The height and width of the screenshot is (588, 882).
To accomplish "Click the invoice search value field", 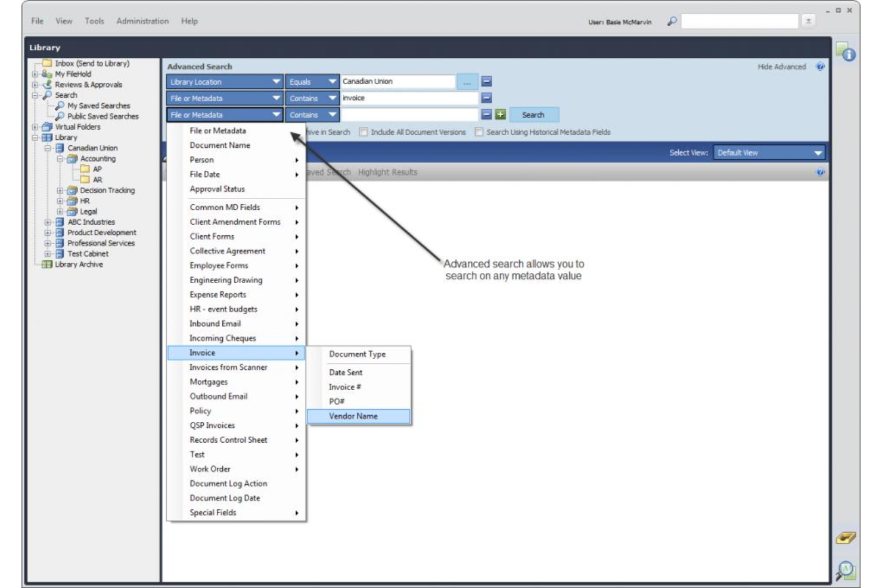I will (409, 98).
